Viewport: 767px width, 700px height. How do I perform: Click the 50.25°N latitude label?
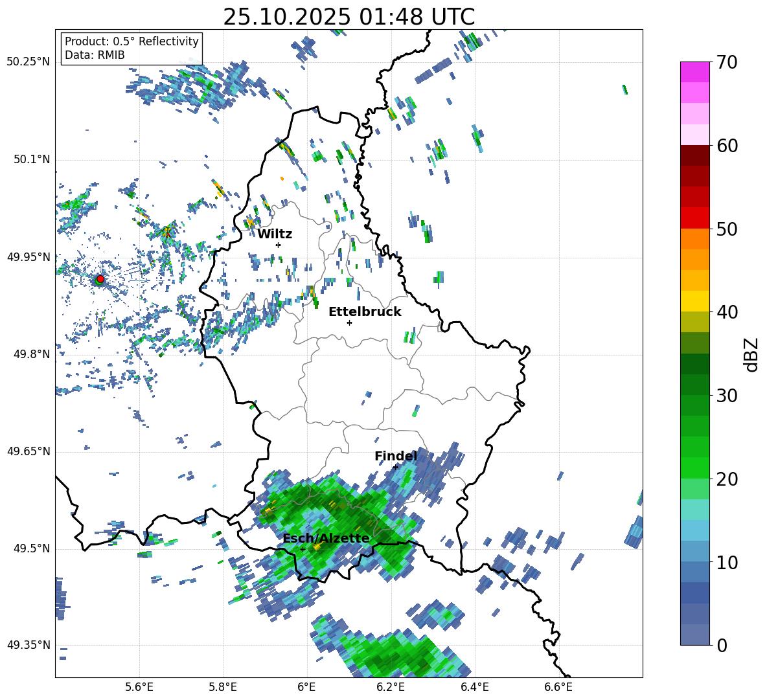pyautogui.click(x=29, y=62)
